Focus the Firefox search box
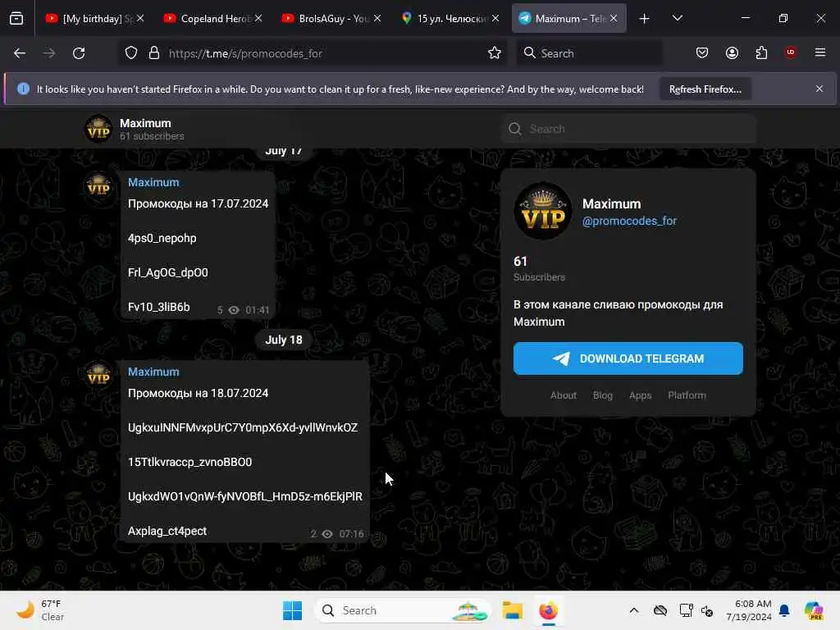The image size is (840, 630). click(x=589, y=53)
